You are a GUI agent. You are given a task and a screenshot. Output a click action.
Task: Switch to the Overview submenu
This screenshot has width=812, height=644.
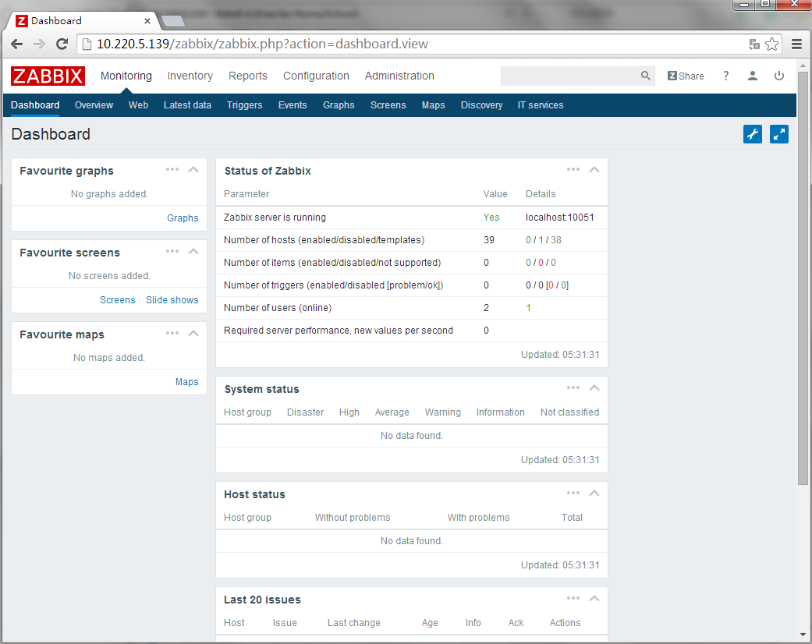pyautogui.click(x=94, y=105)
